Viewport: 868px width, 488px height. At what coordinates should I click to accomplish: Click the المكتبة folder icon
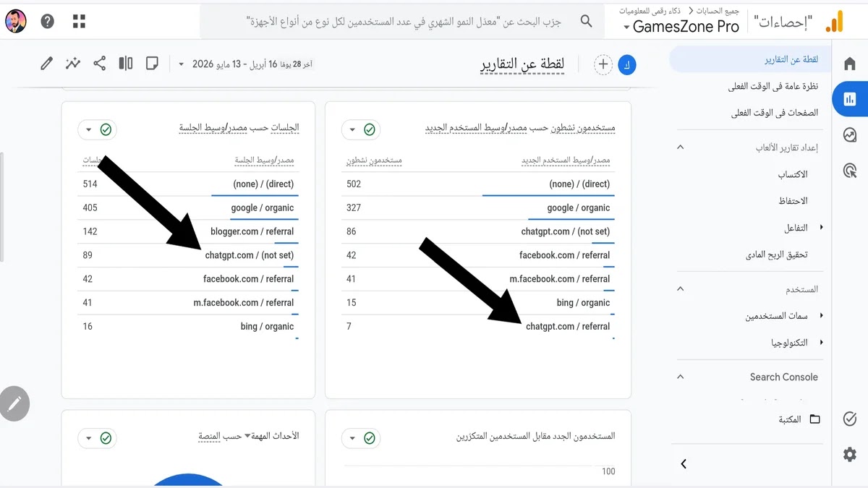point(815,419)
